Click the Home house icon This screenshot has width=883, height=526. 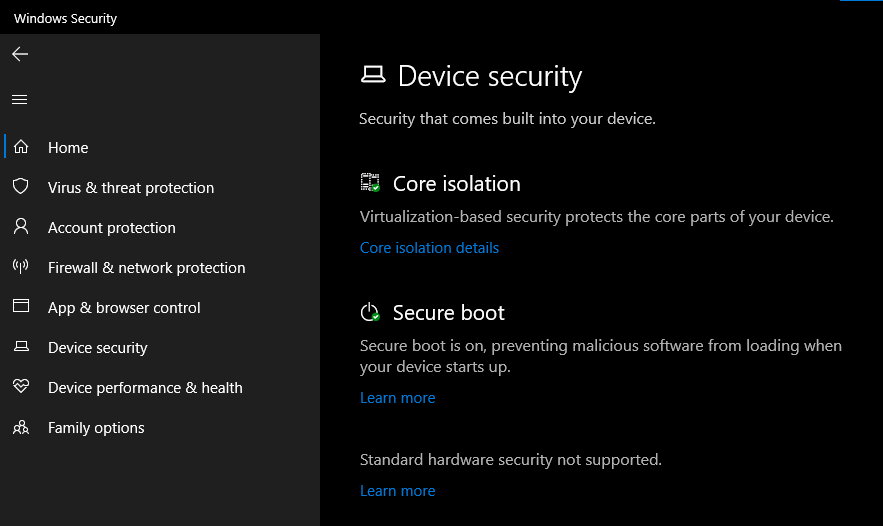point(20,147)
